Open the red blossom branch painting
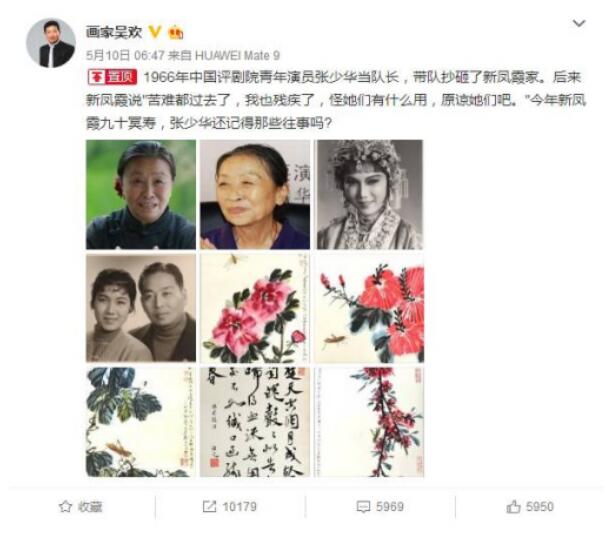The width and height of the screenshot is (616, 539). point(369,422)
